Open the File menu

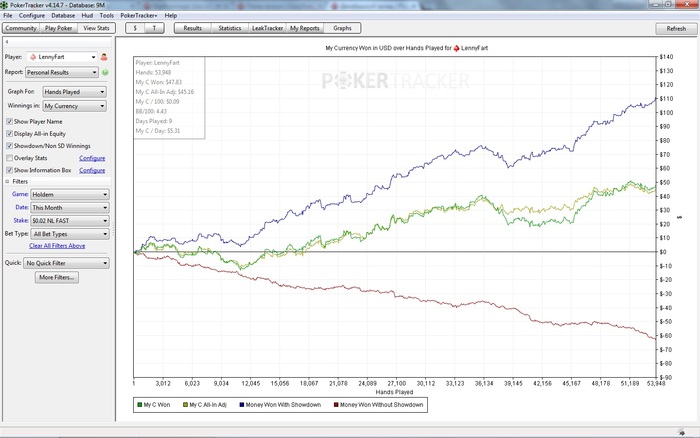8,16
